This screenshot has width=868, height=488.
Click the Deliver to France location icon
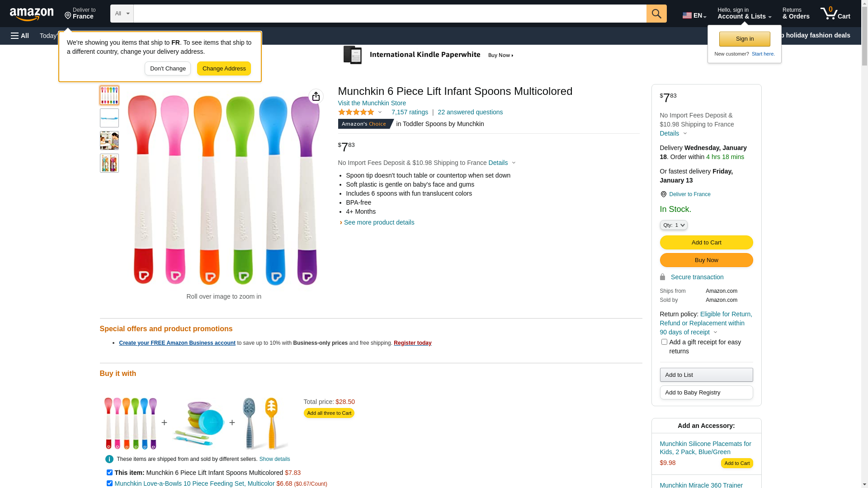pyautogui.click(x=663, y=194)
